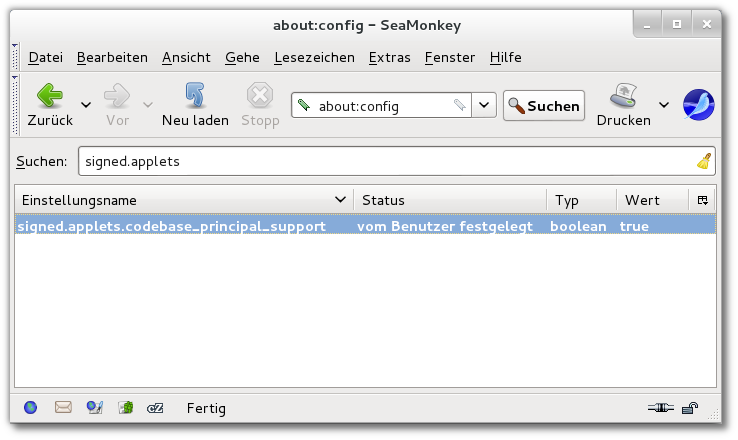Image resolution: width=738 pixels, height=440 pixels.
Task: Click the security padlock icon in the status bar
Action: pos(690,408)
